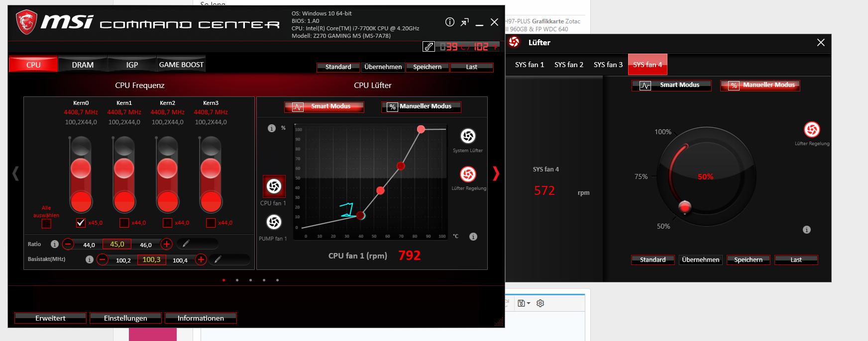Open the CPU fan 1 icon
The image size is (868, 341).
pyautogui.click(x=274, y=186)
